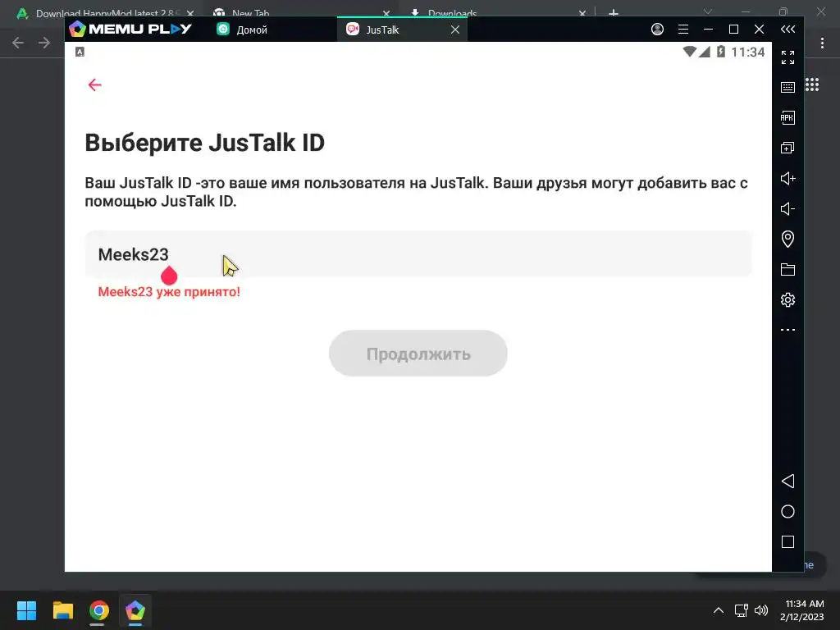Install an APK via the sidebar icon
Image resolution: width=840 pixels, height=630 pixels.
point(787,117)
